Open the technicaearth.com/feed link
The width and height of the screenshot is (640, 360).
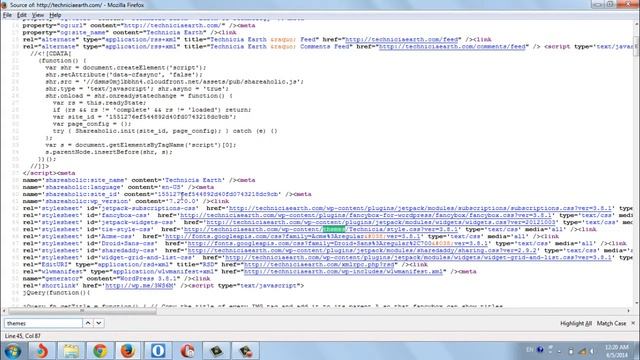click(x=403, y=40)
